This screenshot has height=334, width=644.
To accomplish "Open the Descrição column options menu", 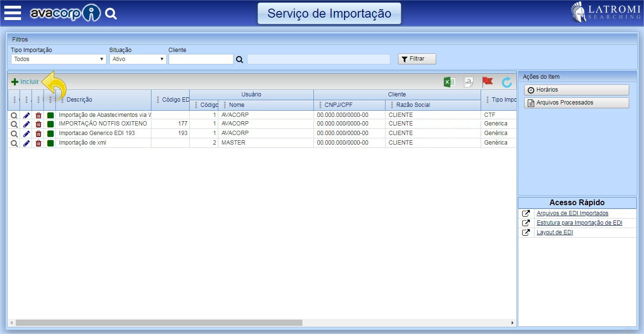I will (63, 100).
